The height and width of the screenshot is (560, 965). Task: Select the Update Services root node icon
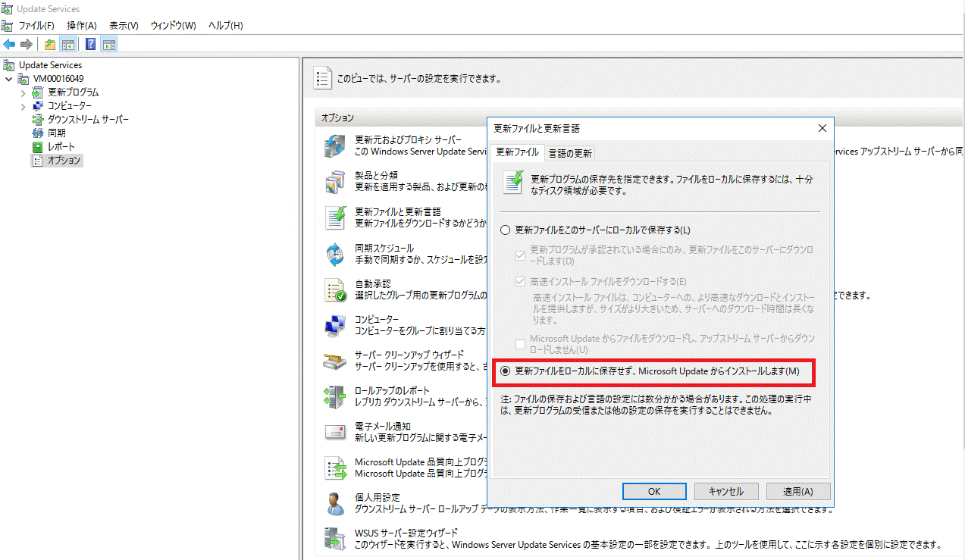9,65
